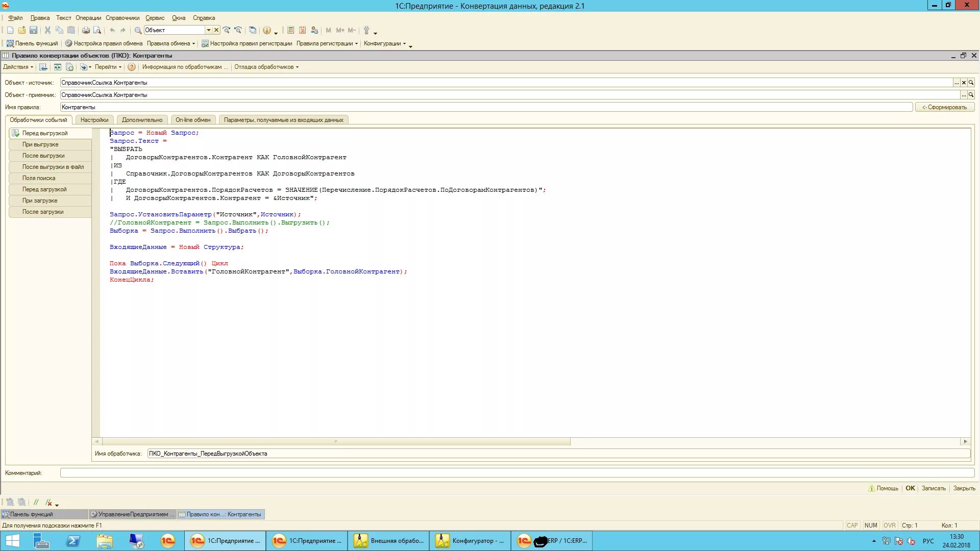
Task: Switch to the Настройки tab
Action: pyautogui.click(x=94, y=120)
